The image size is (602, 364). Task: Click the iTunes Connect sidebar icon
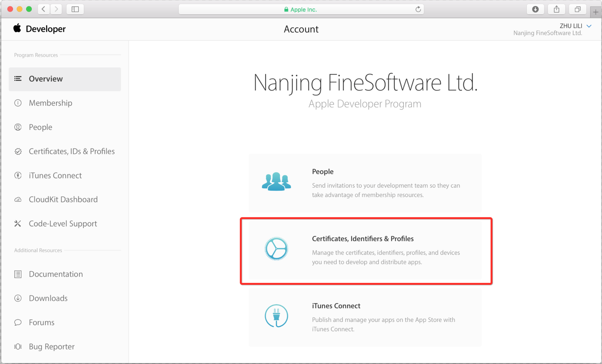click(x=18, y=176)
